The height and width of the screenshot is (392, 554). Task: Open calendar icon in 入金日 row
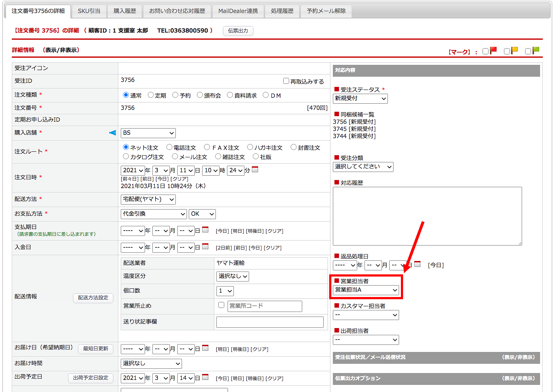(205, 246)
